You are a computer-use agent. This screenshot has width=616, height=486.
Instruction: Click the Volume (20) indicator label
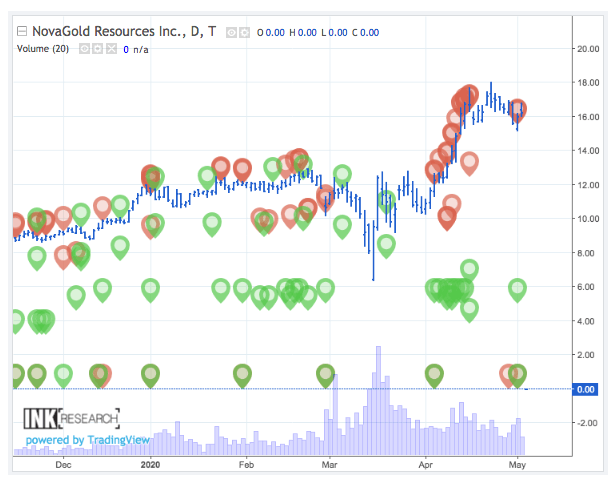tap(43, 49)
